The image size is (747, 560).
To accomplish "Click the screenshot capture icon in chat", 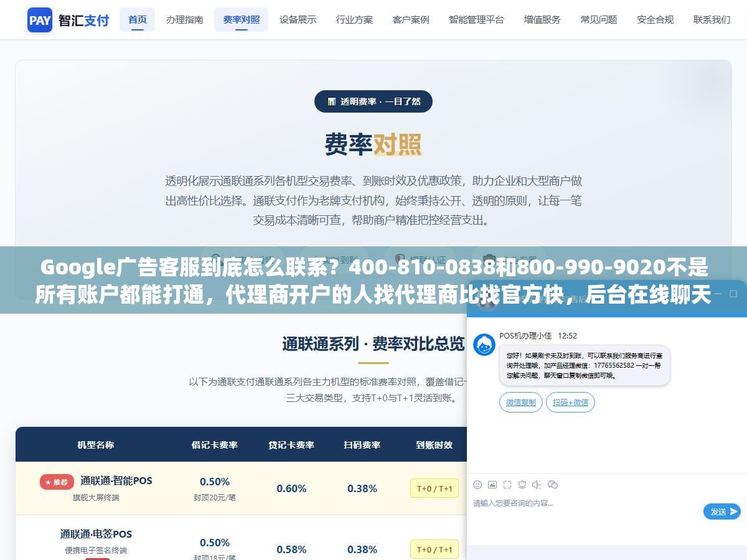I will 507,484.
